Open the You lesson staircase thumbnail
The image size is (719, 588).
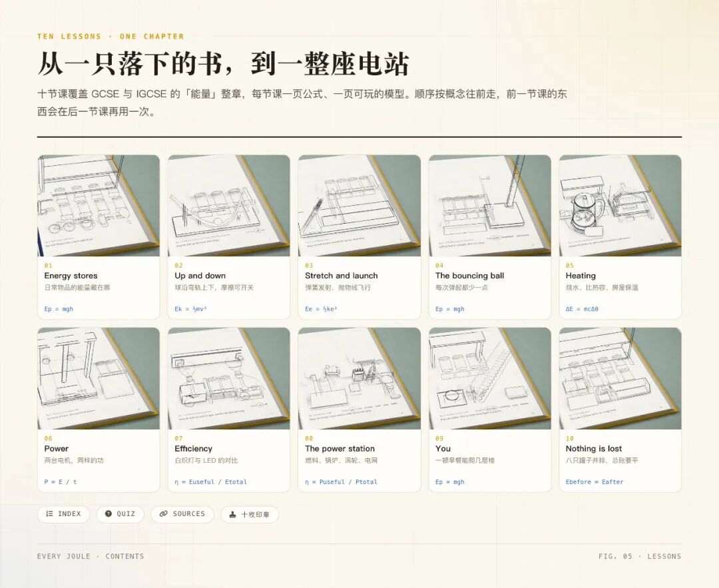coord(490,378)
